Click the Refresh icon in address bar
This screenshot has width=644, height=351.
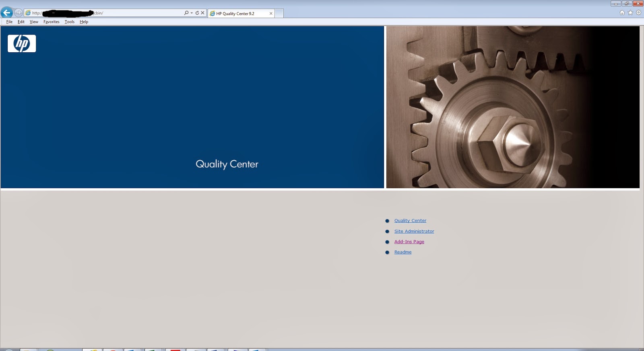click(197, 13)
